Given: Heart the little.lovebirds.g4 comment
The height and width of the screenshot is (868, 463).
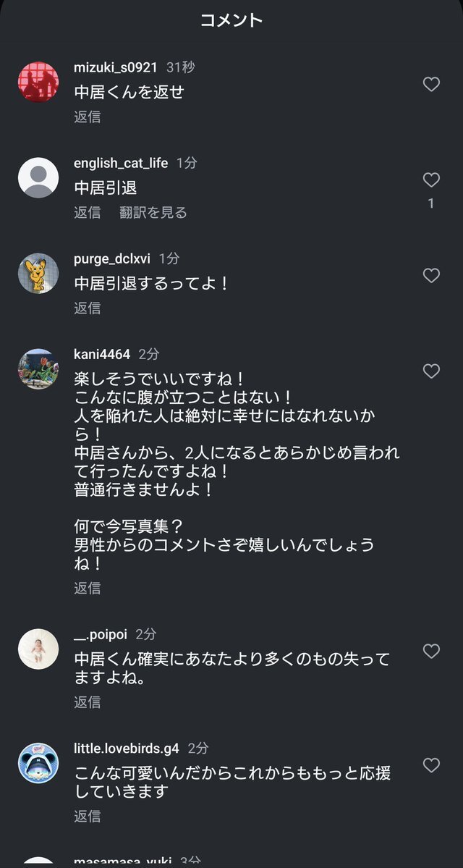Looking at the screenshot, I should pyautogui.click(x=431, y=765).
